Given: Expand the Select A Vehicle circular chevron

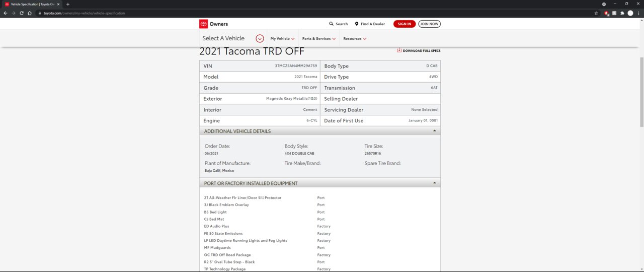Looking at the screenshot, I should [x=260, y=38].
